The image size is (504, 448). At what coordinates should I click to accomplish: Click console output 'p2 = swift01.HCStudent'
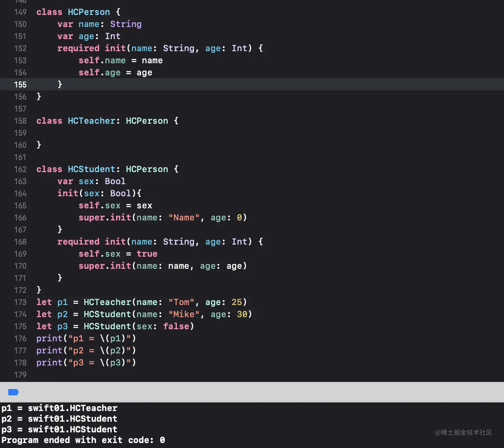pos(59,419)
